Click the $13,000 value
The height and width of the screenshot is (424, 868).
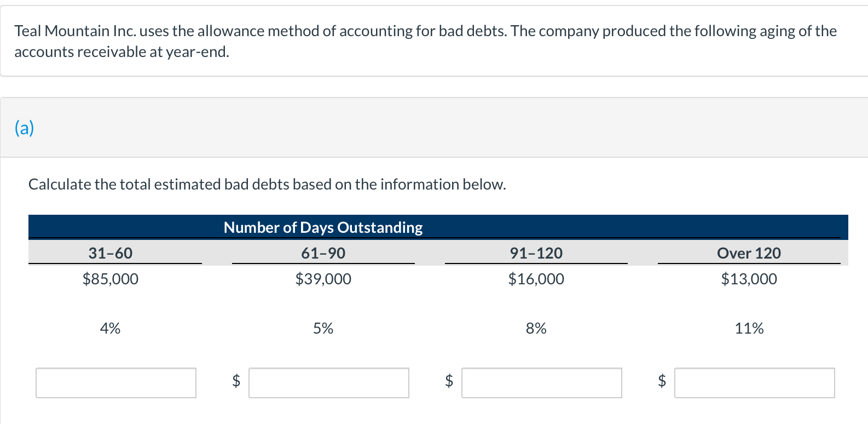click(x=749, y=279)
